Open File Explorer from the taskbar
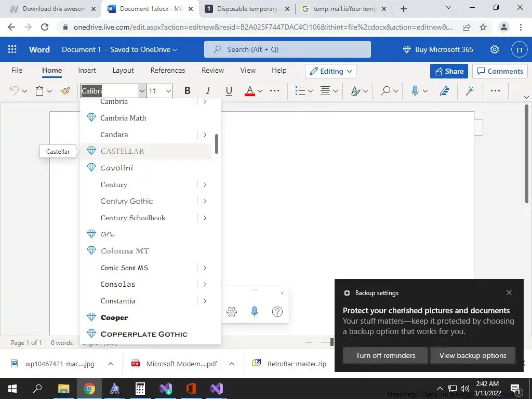Screen dimensions: 532x399 click(x=63, y=389)
